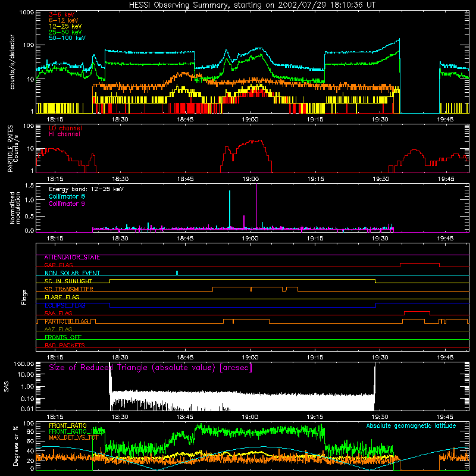Screen dimensions: 476x476
Task: Click the HI channel legend label
Action: click(64, 134)
